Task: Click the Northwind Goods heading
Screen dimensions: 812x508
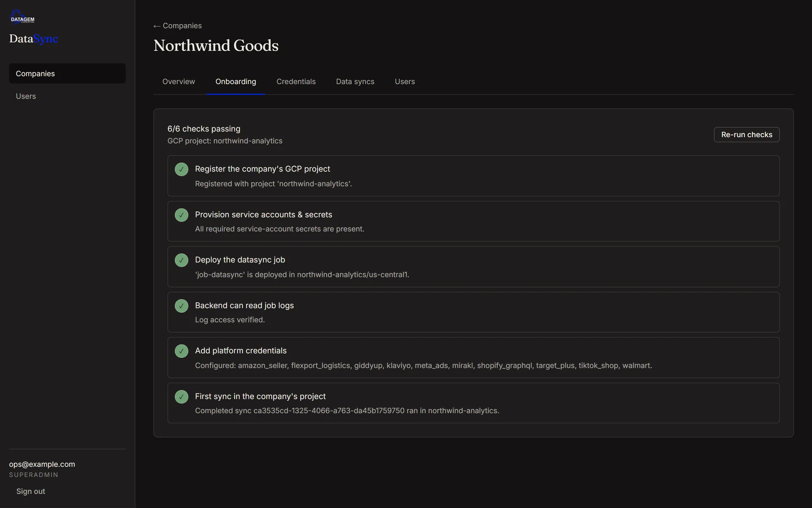Action: point(216,46)
